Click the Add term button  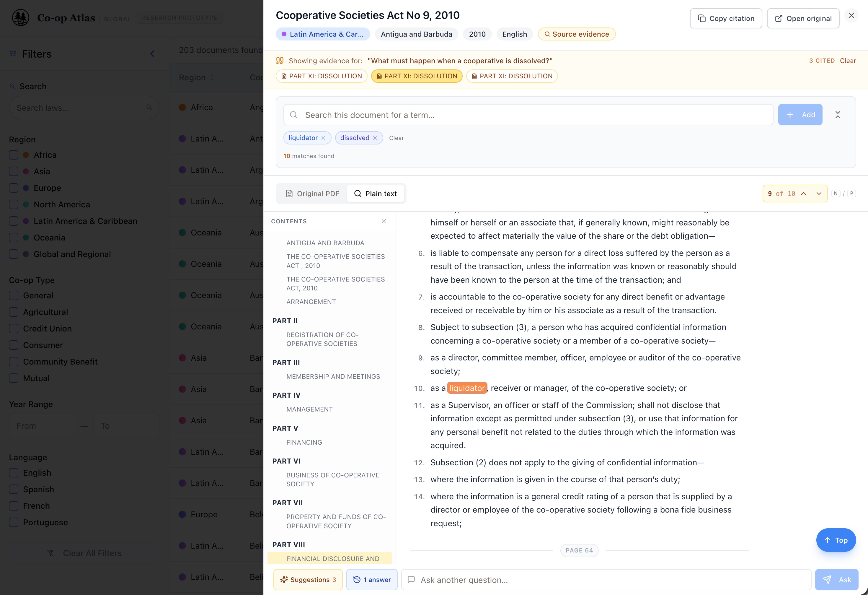pos(800,115)
